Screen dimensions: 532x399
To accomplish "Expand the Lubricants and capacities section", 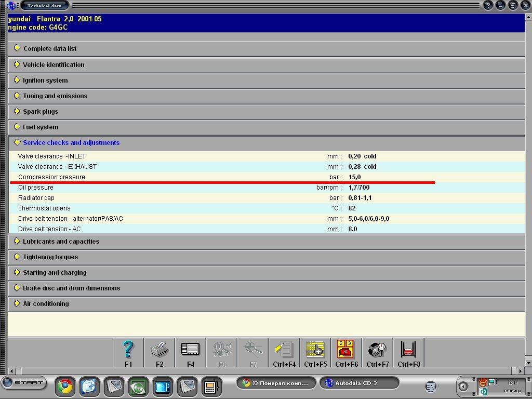I will pyautogui.click(x=267, y=241).
